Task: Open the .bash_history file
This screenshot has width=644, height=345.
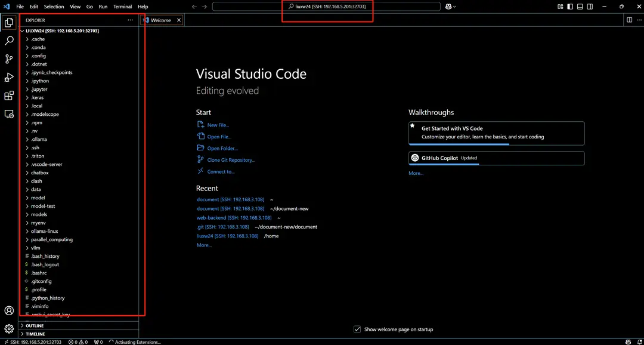Action: 79,256
